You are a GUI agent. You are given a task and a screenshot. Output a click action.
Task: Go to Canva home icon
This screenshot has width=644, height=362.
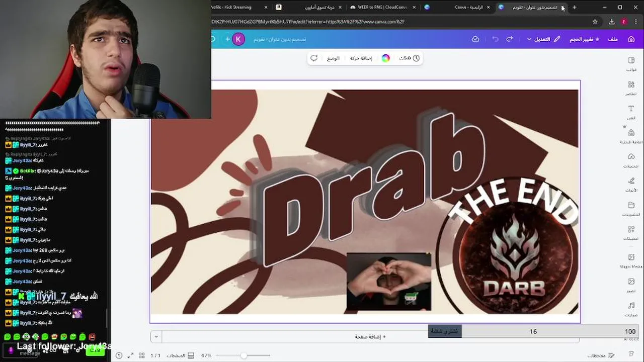point(631,39)
